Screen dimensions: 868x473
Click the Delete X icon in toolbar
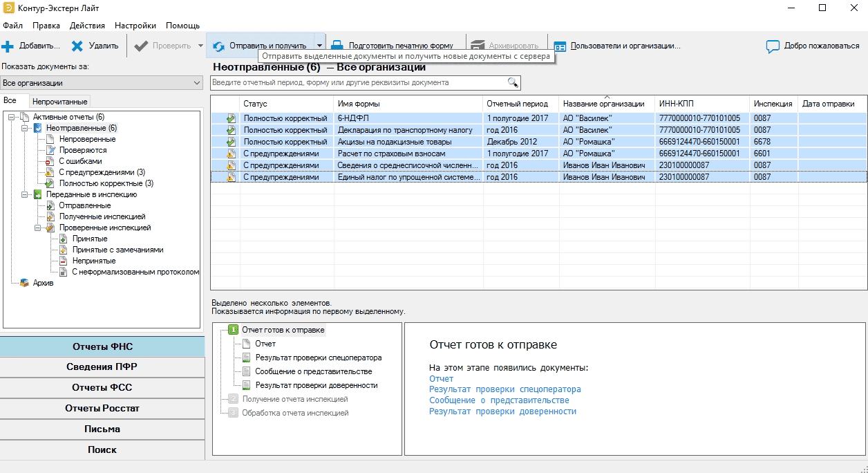[77, 46]
